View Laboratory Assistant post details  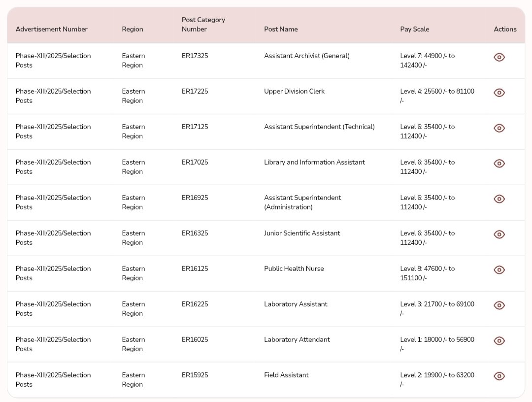499,305
